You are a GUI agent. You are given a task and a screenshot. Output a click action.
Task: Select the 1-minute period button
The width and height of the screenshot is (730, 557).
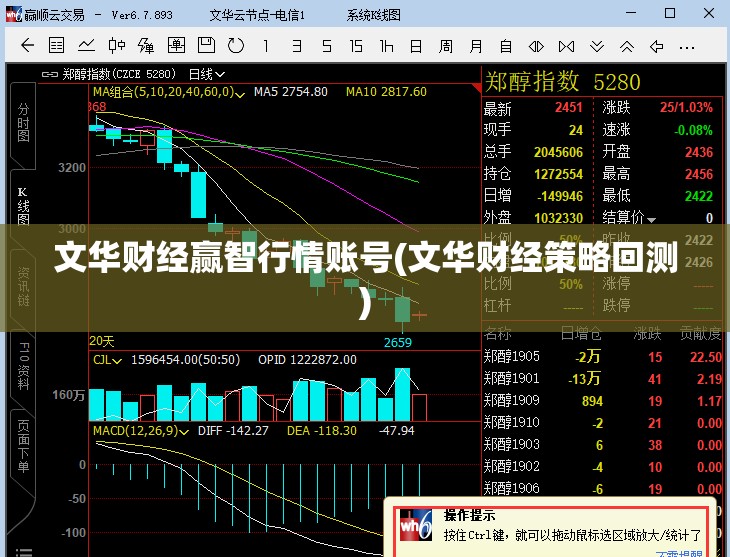click(266, 46)
